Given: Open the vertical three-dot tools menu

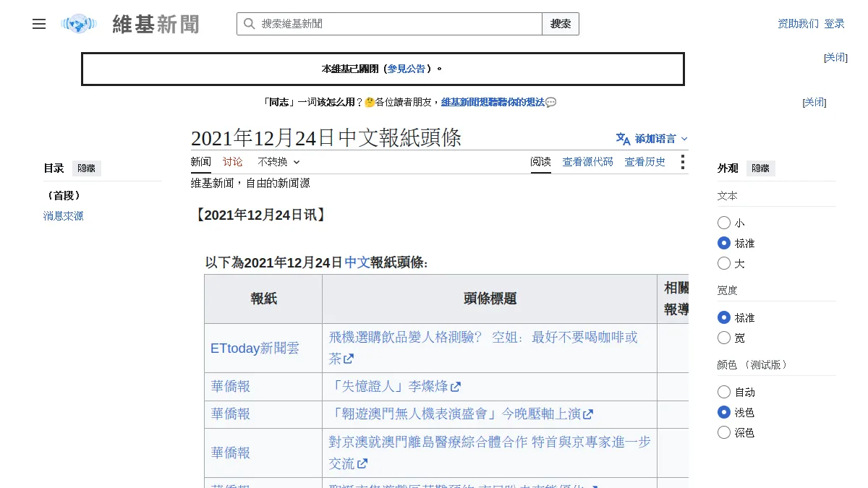Looking at the screenshot, I should pyautogui.click(x=682, y=162).
